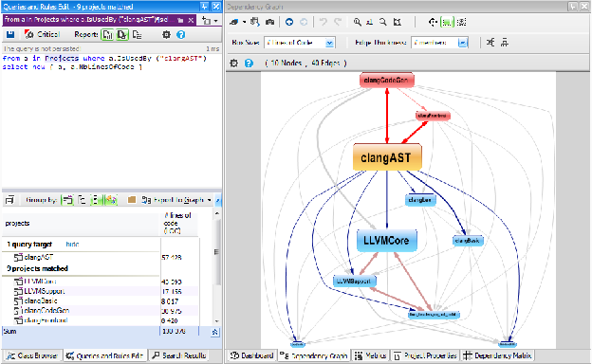Switch to Class Browser tab
This screenshot has width=592, height=364.
point(32,355)
